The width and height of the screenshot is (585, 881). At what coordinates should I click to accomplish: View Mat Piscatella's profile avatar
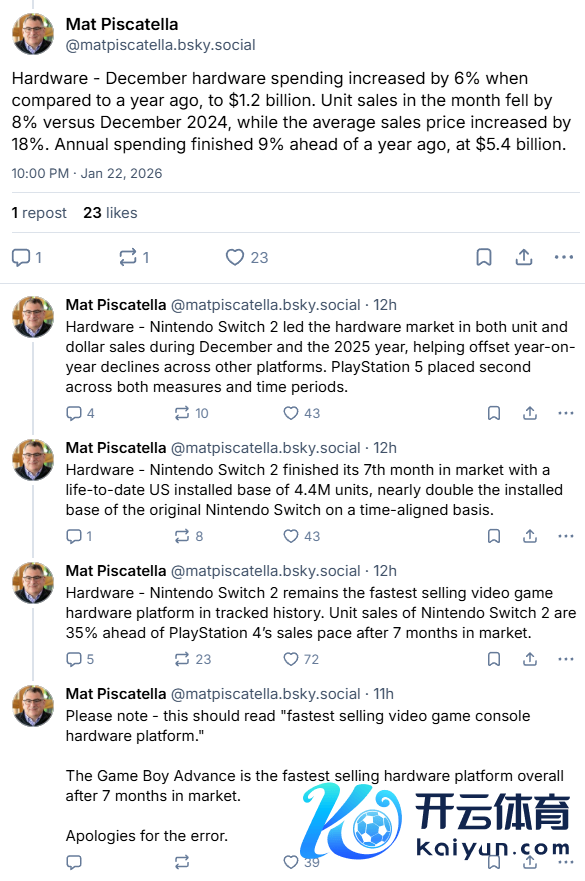point(33,32)
